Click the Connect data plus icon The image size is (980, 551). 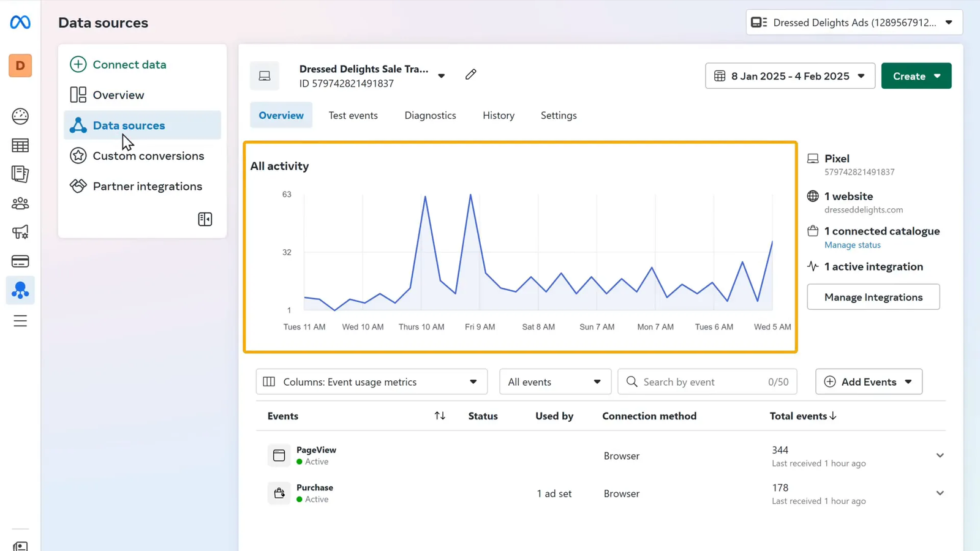click(x=78, y=64)
